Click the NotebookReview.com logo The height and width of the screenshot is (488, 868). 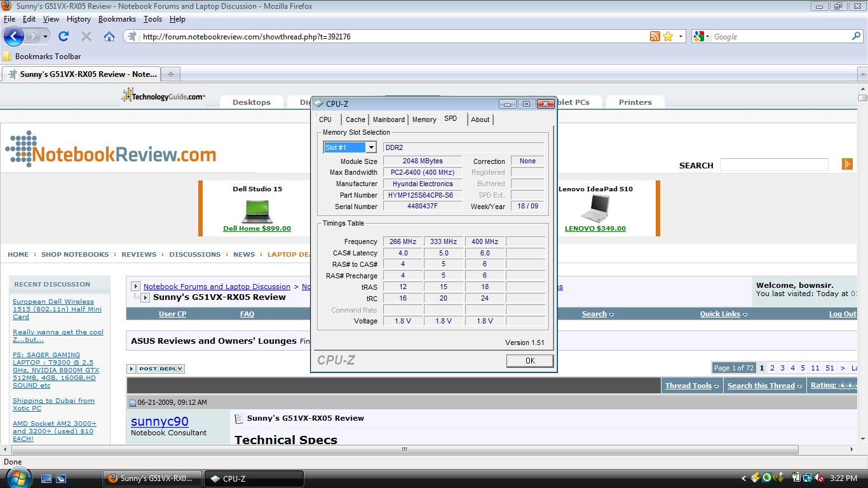[x=111, y=150]
